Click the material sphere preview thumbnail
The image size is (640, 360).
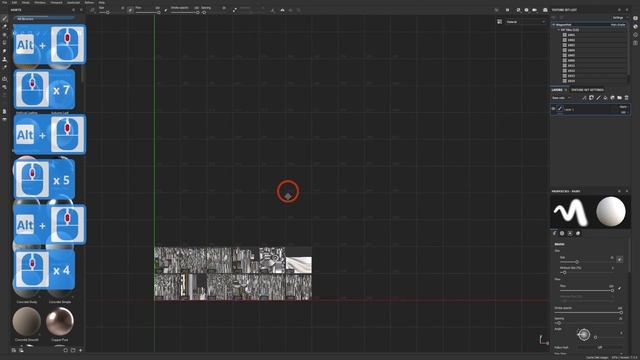pyautogui.click(x=611, y=211)
